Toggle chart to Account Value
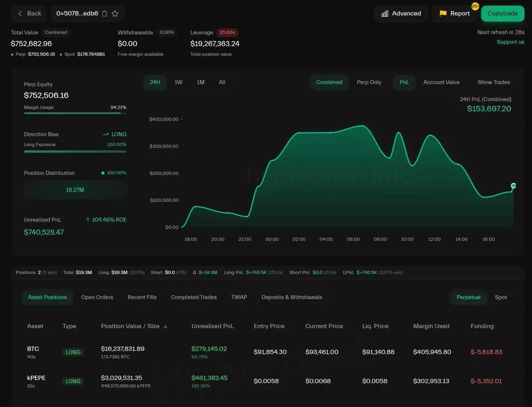Screen dimensions: 532x407 [441, 82]
